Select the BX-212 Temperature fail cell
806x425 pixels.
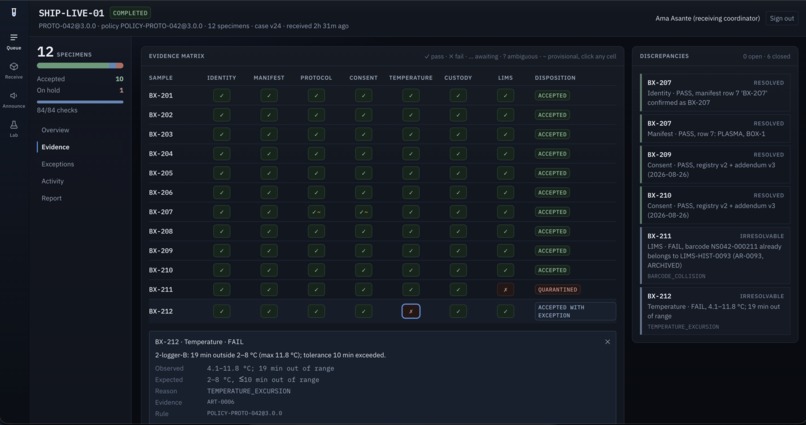click(x=411, y=311)
